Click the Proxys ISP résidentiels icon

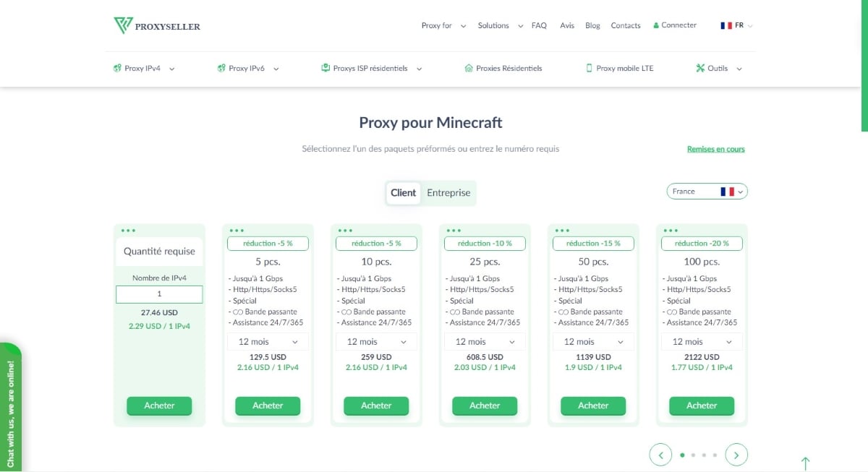click(325, 69)
